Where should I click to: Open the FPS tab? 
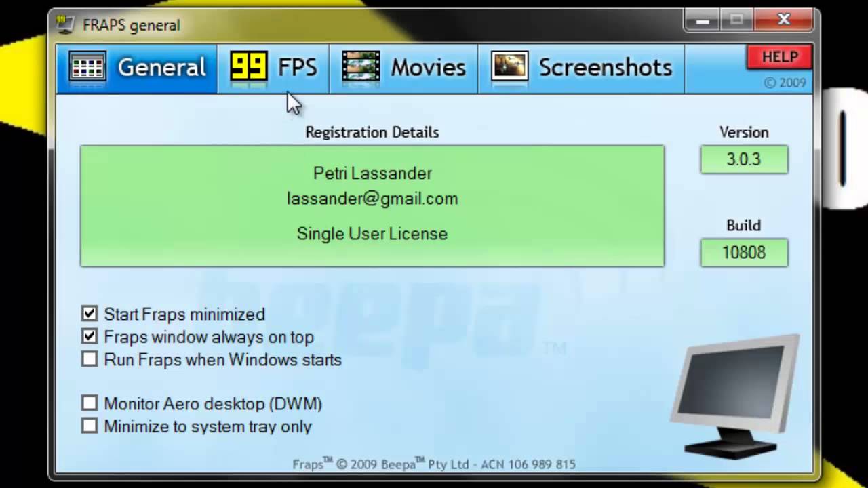(273, 68)
